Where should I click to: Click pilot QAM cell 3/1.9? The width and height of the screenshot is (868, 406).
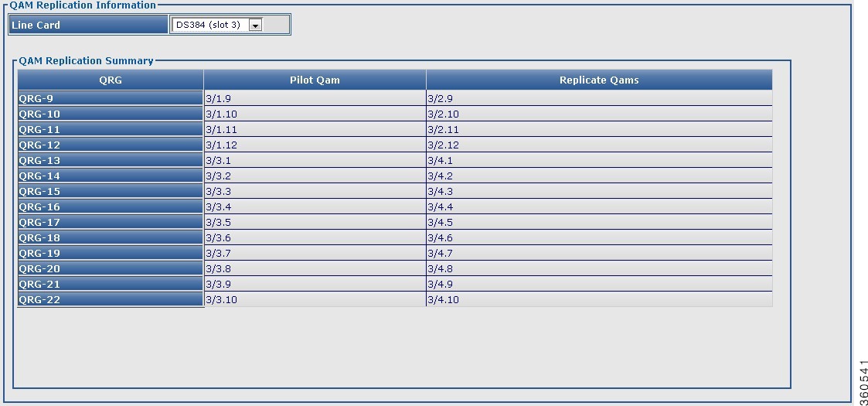coord(315,98)
